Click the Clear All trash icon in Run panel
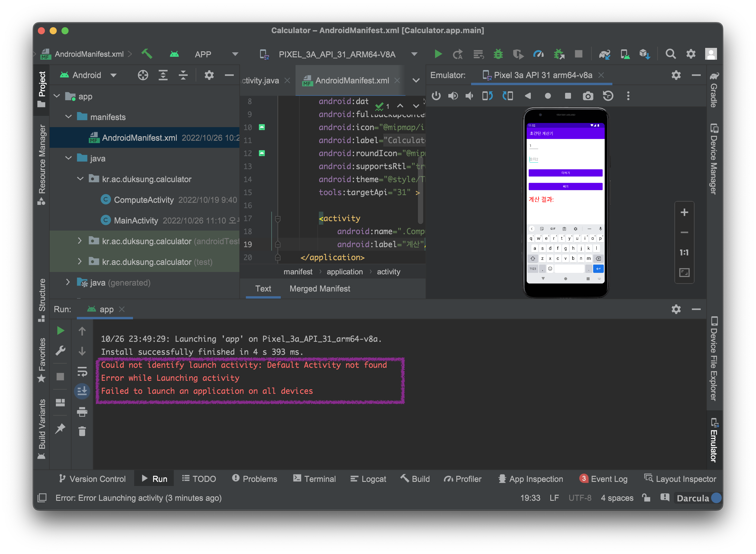This screenshot has height=554, width=756. tap(82, 431)
